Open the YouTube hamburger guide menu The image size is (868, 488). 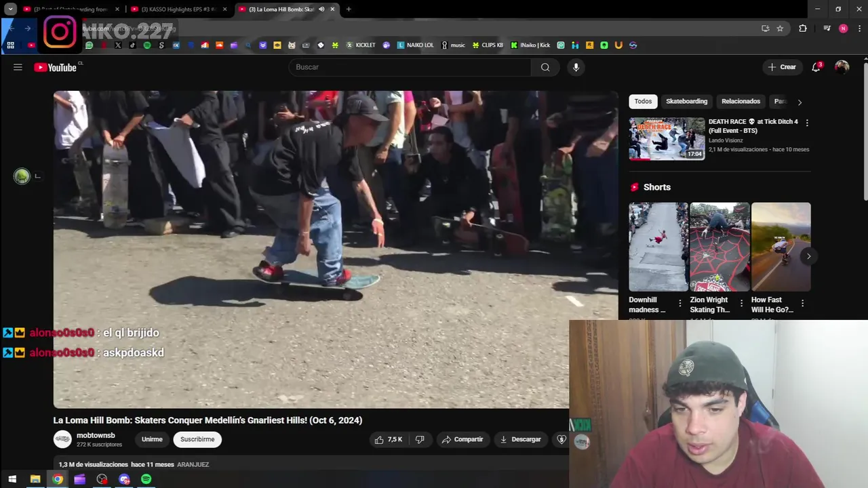pyautogui.click(x=18, y=67)
